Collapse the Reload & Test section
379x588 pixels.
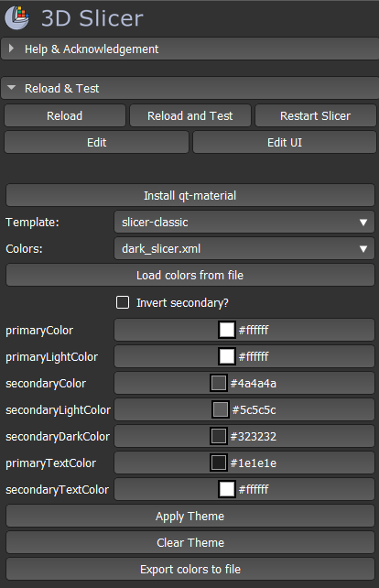[x=189, y=89]
